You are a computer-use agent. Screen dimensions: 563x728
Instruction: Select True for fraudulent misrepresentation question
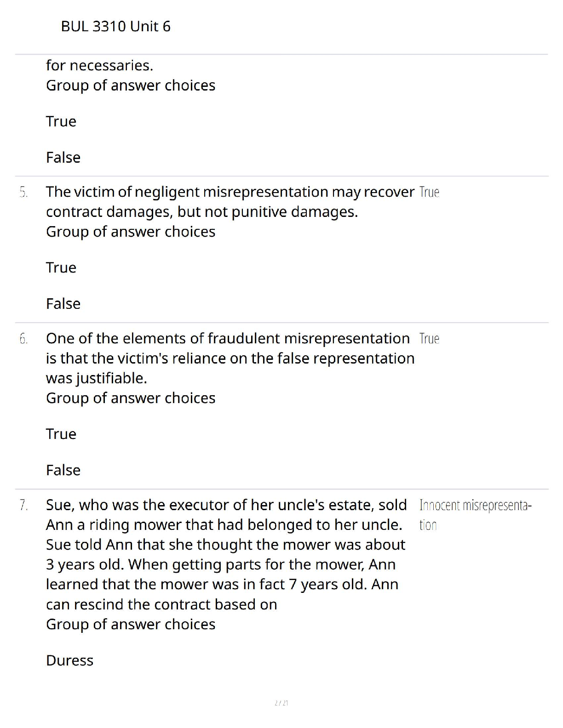[x=61, y=434]
